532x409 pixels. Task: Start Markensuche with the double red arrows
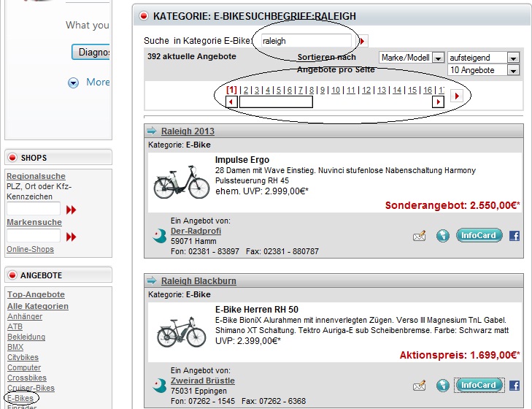(71, 237)
